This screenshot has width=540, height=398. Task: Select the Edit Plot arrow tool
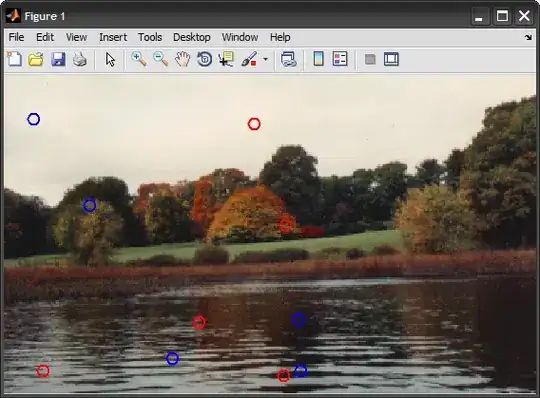pos(110,60)
